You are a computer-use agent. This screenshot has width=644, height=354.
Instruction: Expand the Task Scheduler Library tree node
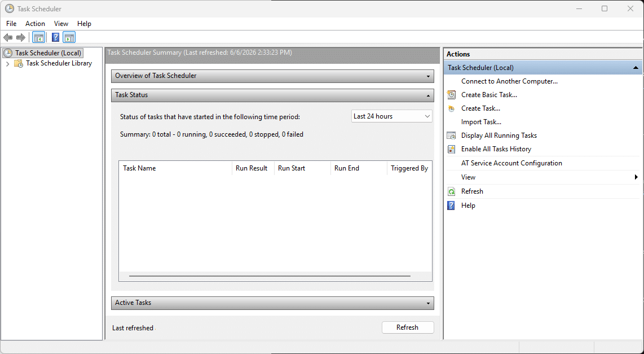7,64
